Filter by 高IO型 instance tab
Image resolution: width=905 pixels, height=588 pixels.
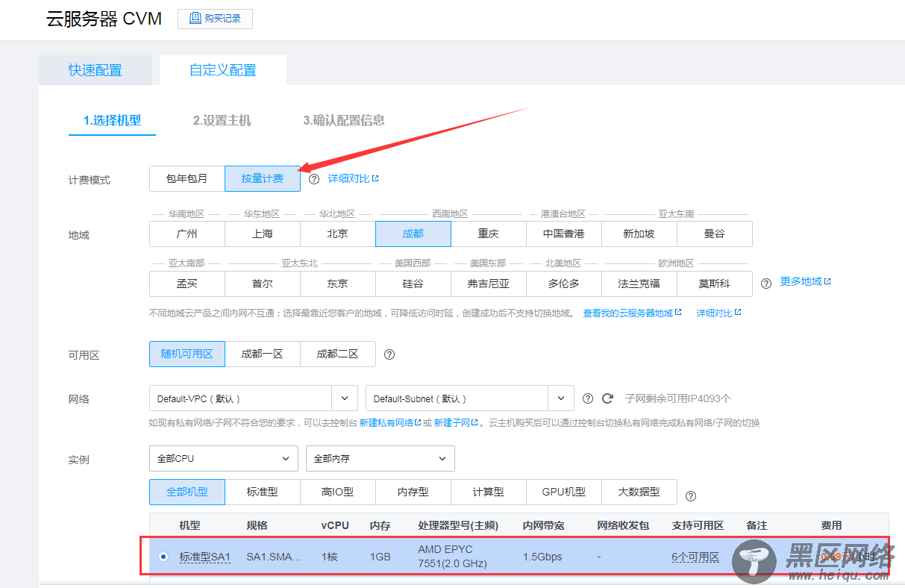point(338,492)
